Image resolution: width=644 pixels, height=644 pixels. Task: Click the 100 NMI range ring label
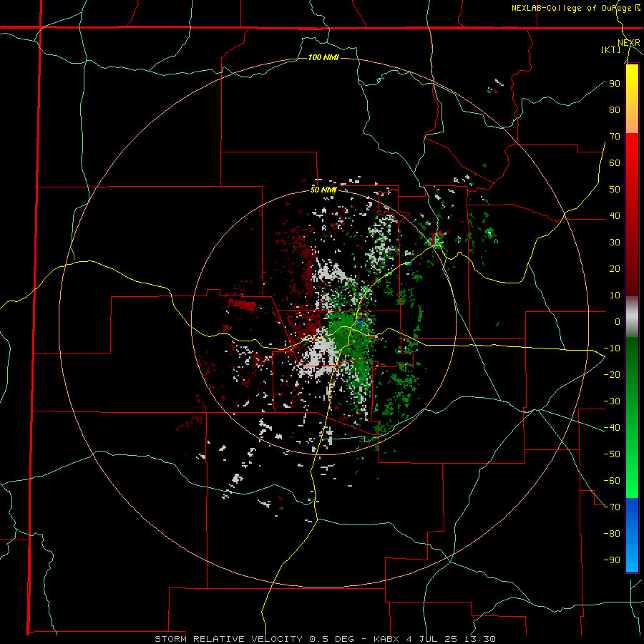(323, 57)
